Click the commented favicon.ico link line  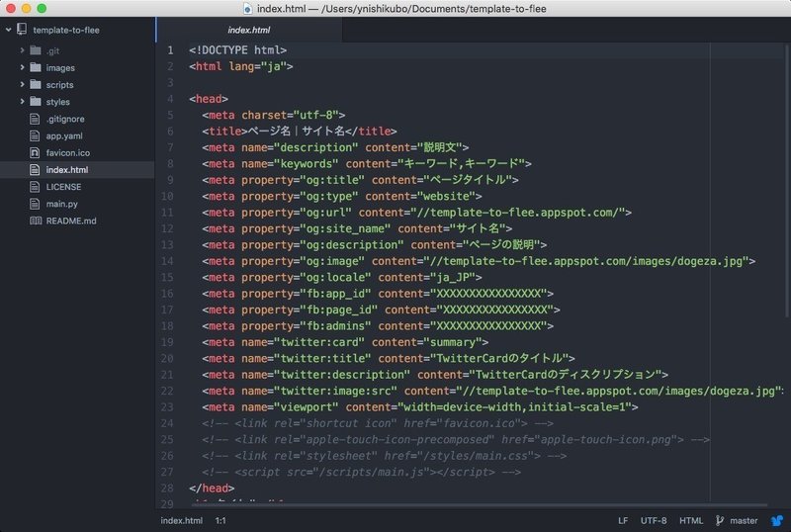(x=378, y=423)
